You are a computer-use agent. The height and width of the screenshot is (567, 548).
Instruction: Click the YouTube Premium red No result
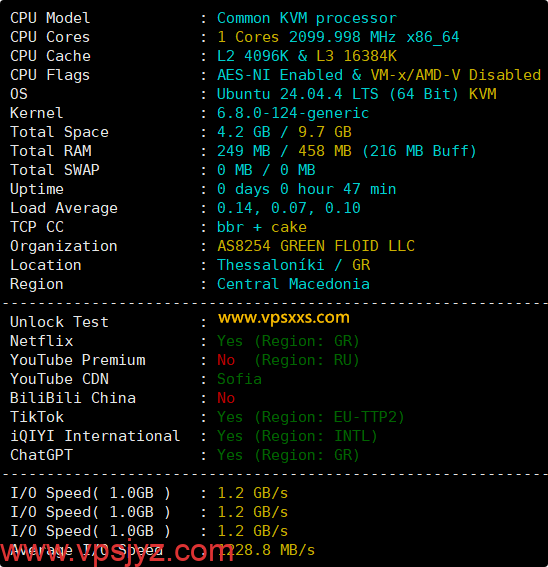(x=226, y=360)
